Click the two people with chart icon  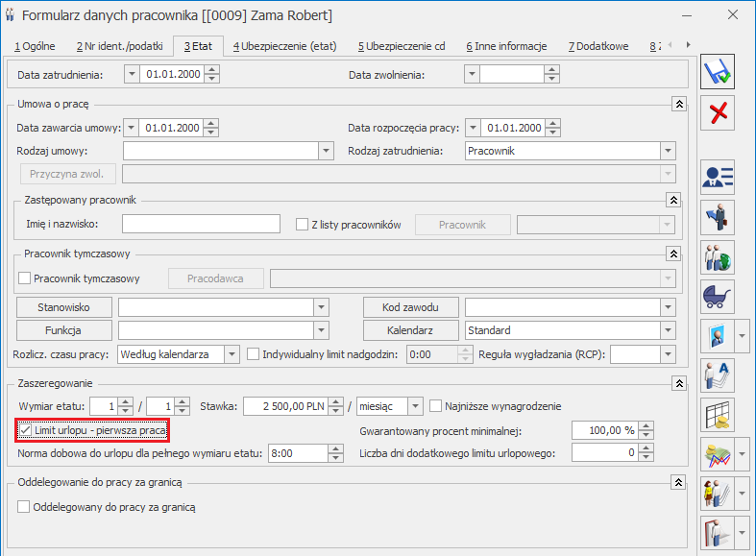[718, 494]
